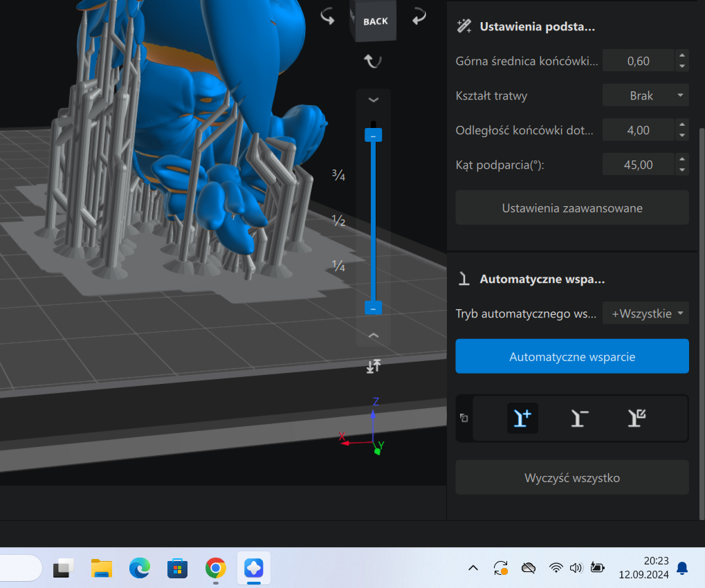
Task: Click the blue layer slider track
Action: click(x=373, y=221)
